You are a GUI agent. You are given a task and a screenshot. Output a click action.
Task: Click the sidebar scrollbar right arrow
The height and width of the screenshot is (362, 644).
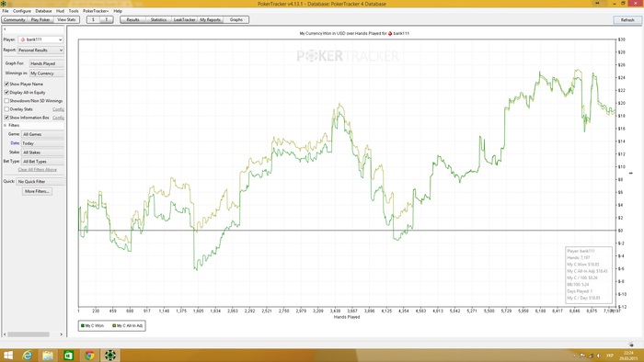62,334
